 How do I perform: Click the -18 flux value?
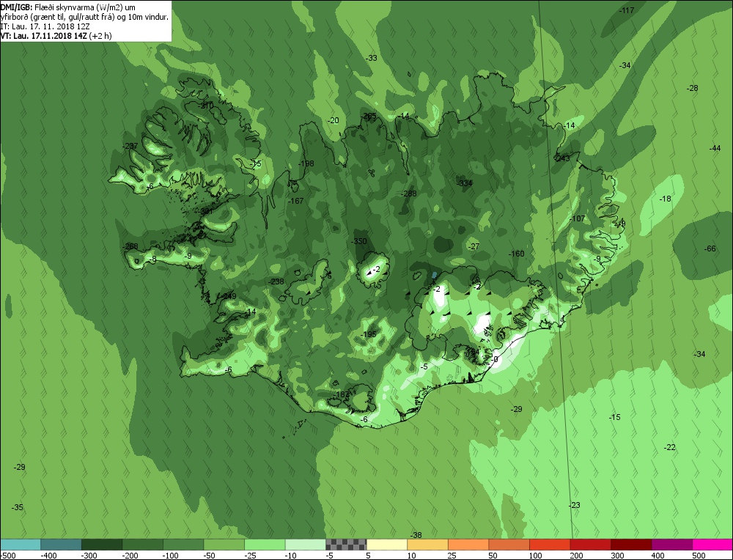pyautogui.click(x=666, y=199)
